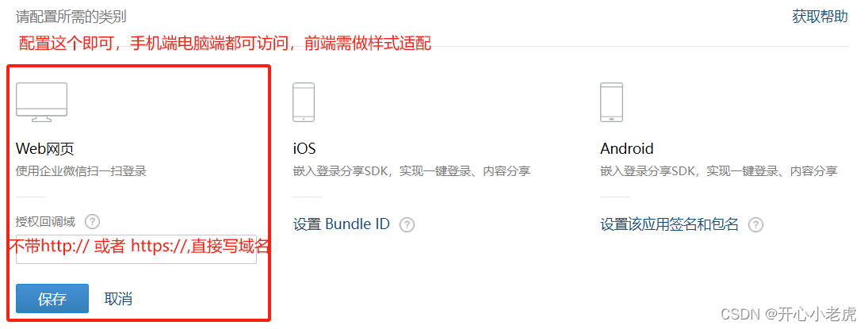Open the 获取帮助 link

click(x=820, y=17)
